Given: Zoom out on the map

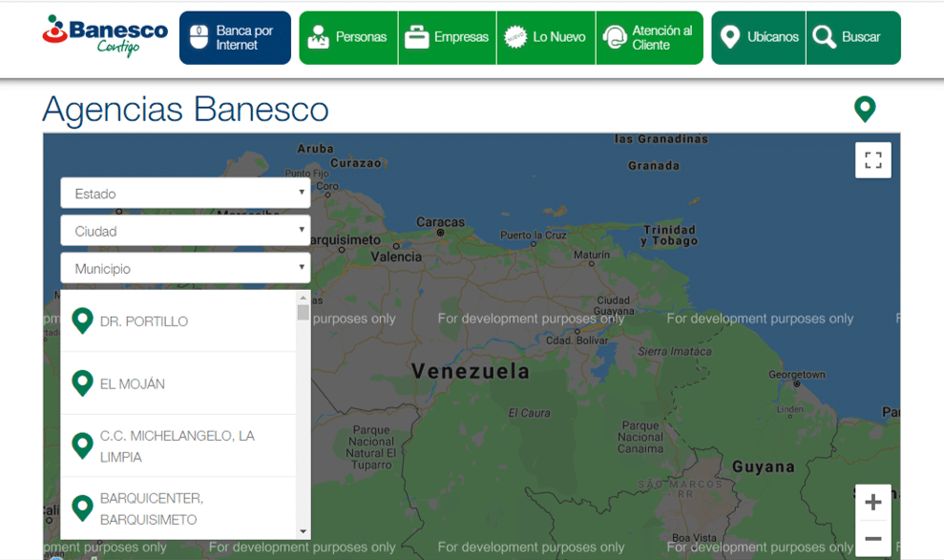Looking at the screenshot, I should (x=873, y=538).
